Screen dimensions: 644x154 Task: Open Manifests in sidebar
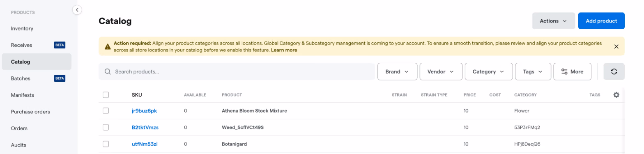click(22, 95)
